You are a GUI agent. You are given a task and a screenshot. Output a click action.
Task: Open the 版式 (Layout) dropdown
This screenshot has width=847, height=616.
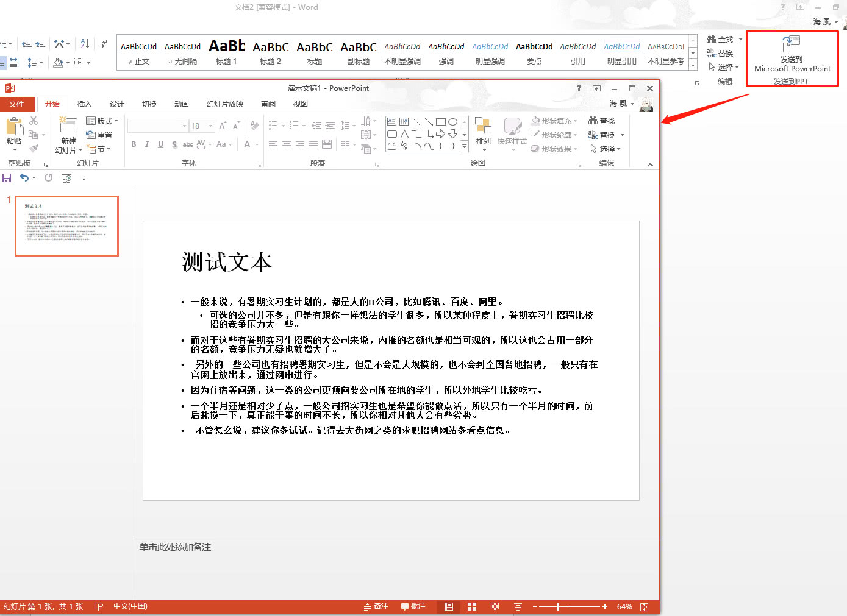tap(102, 121)
